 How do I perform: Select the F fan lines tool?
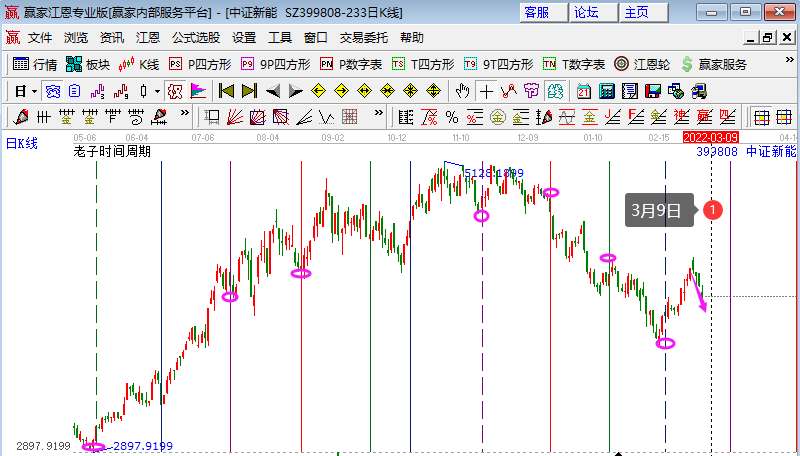pos(636,117)
